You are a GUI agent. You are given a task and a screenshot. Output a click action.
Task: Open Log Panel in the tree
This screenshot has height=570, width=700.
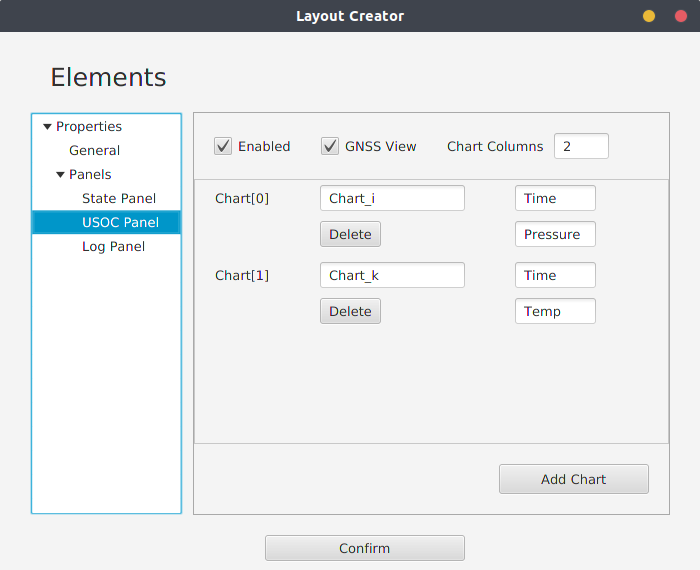113,246
